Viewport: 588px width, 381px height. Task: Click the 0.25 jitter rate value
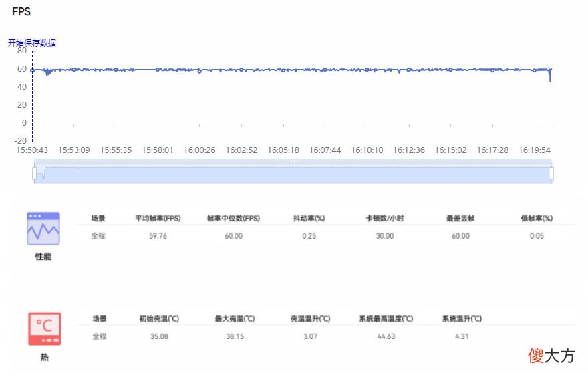tap(309, 236)
